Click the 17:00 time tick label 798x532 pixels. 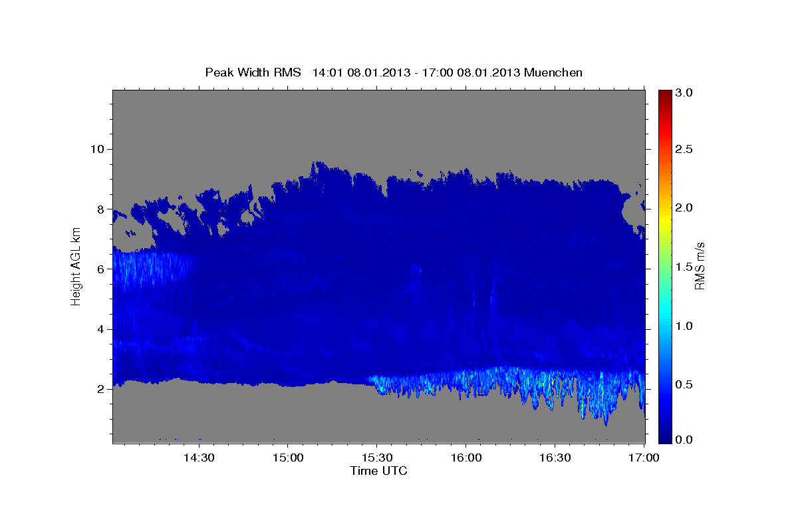644,458
